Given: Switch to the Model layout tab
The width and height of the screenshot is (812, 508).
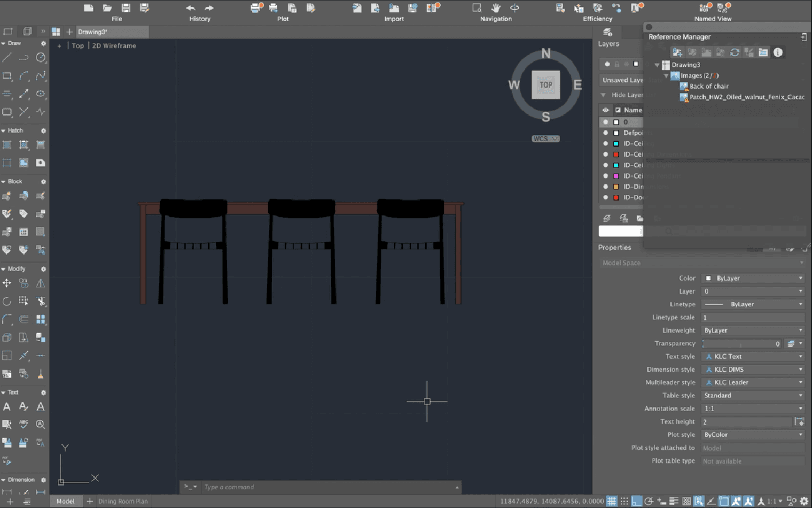Looking at the screenshot, I should 66,501.
